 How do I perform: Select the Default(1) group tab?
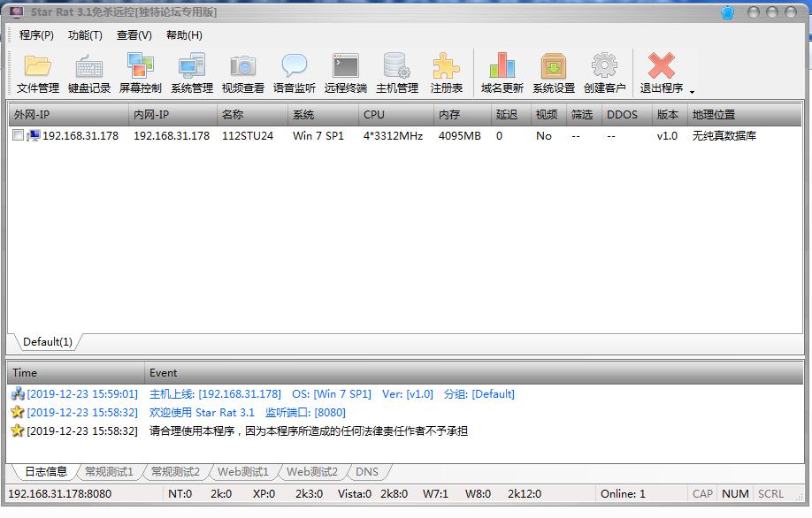[48, 342]
